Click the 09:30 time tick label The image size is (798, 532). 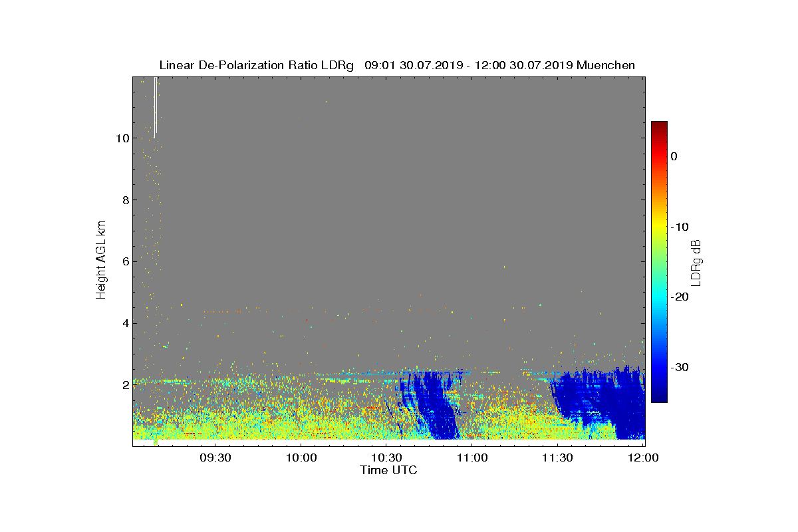(x=215, y=458)
